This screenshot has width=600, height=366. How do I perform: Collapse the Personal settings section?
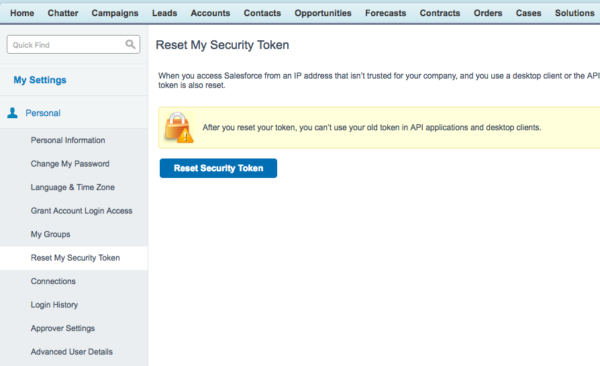pos(43,113)
